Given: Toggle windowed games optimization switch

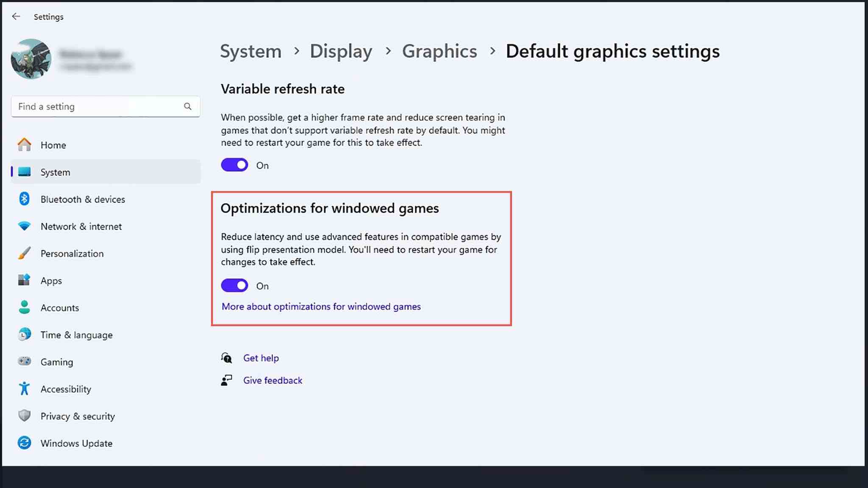Looking at the screenshot, I should point(234,285).
